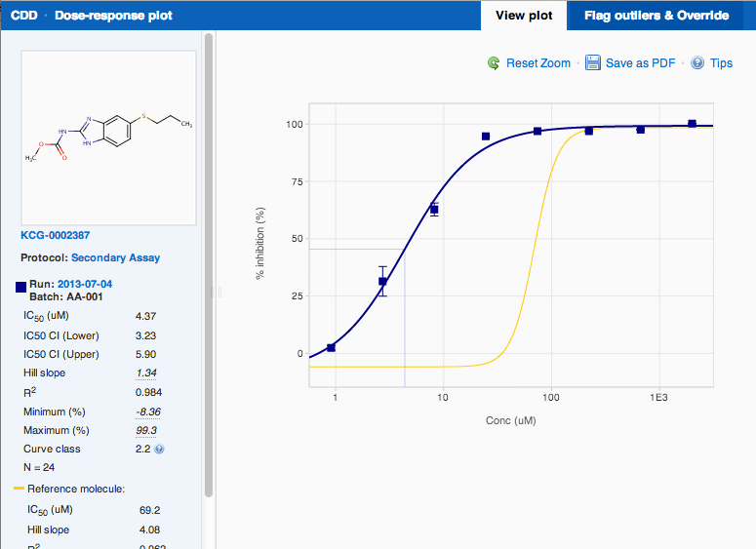
Task: Click the data point with error bars near 30% inhibition
Action: pos(382,282)
